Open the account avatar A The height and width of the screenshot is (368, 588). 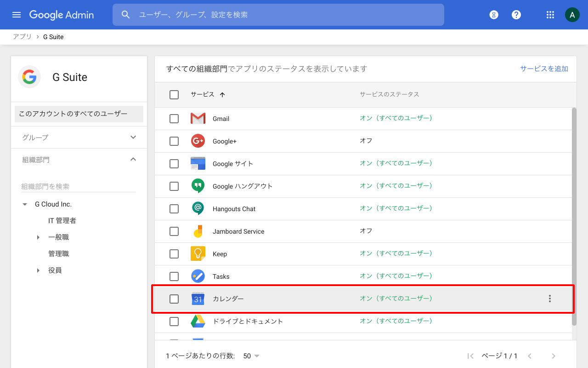(x=572, y=15)
